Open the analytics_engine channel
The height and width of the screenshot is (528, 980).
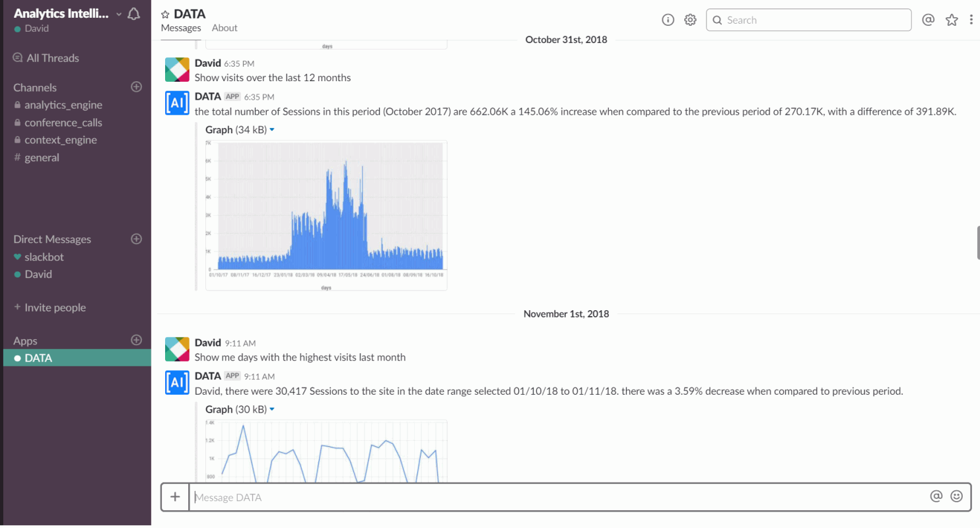tap(63, 105)
